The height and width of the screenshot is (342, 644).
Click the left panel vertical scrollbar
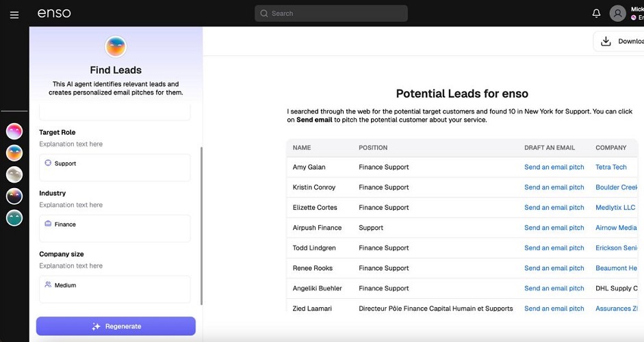(x=201, y=226)
